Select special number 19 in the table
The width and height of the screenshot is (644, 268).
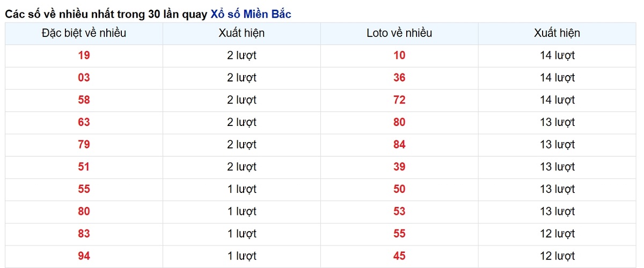click(84, 55)
